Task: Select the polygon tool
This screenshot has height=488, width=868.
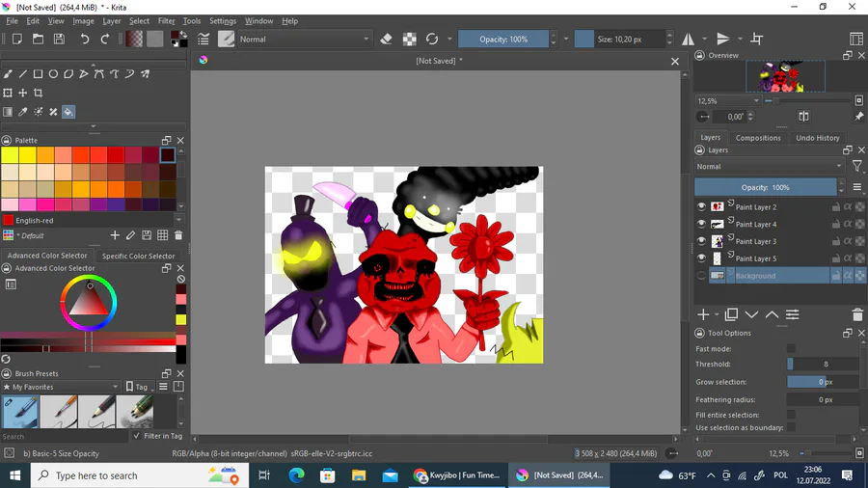Action: coord(68,73)
